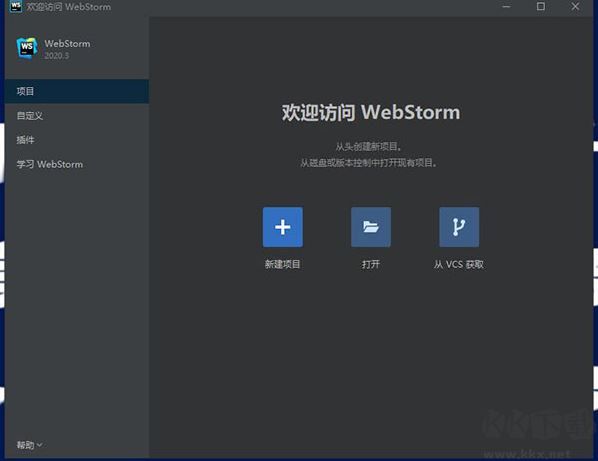Screen dimensions: 598x461
Task: Click the Get from VCS branch icon
Action: [x=459, y=227]
